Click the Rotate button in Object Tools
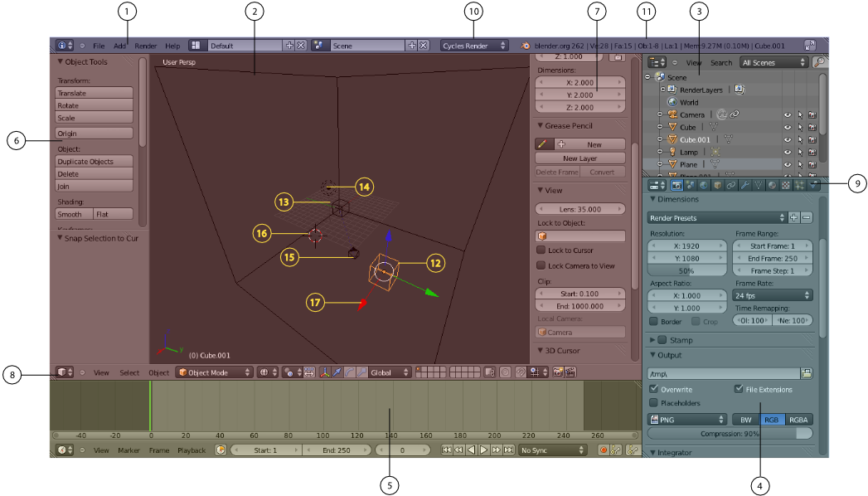 (95, 105)
